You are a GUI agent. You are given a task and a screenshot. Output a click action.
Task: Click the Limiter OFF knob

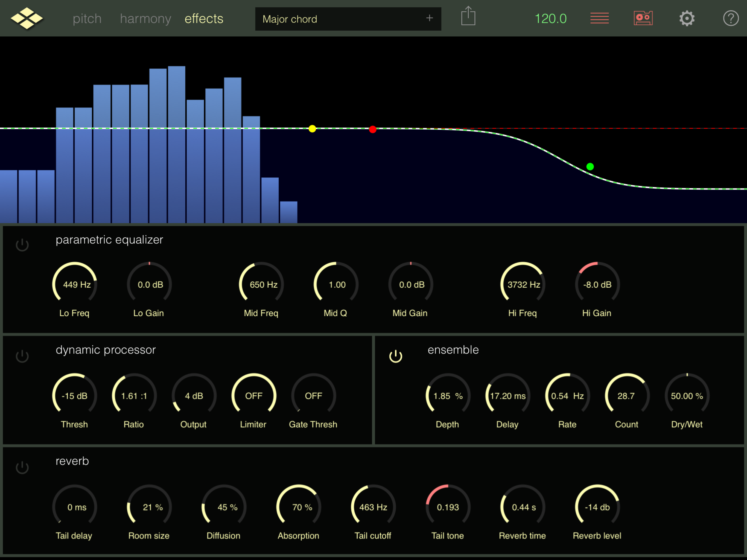[x=254, y=396]
